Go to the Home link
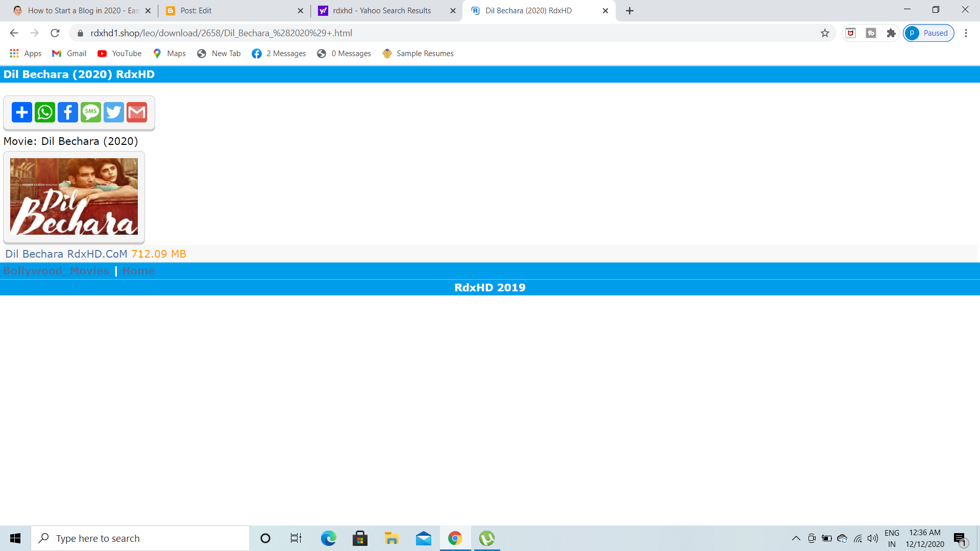 pos(138,271)
